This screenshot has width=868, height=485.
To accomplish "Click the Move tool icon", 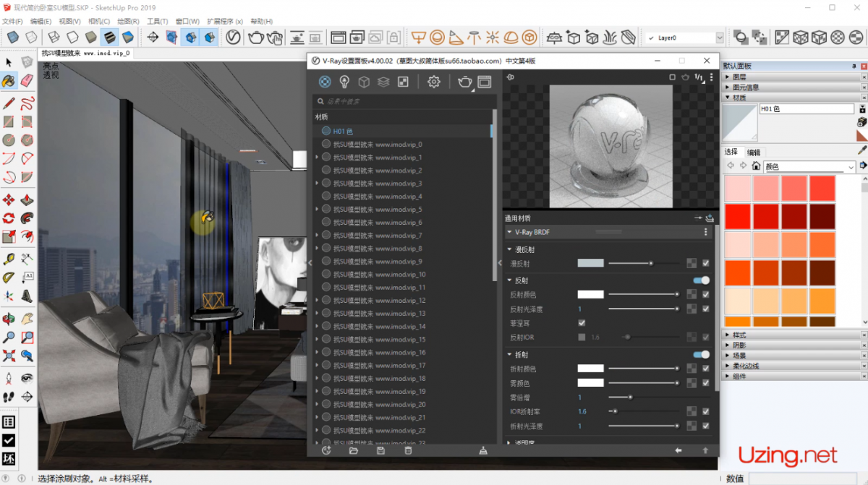I will 9,199.
